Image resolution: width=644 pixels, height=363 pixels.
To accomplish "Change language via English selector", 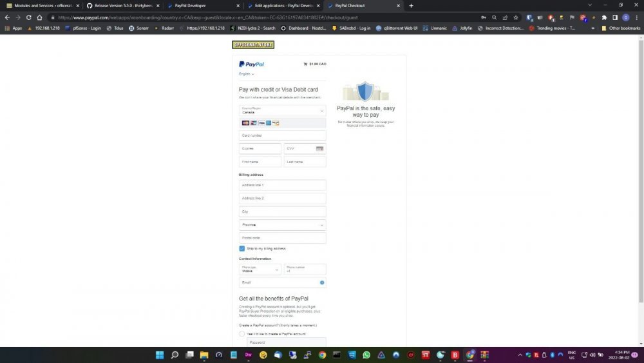I will pos(246,74).
